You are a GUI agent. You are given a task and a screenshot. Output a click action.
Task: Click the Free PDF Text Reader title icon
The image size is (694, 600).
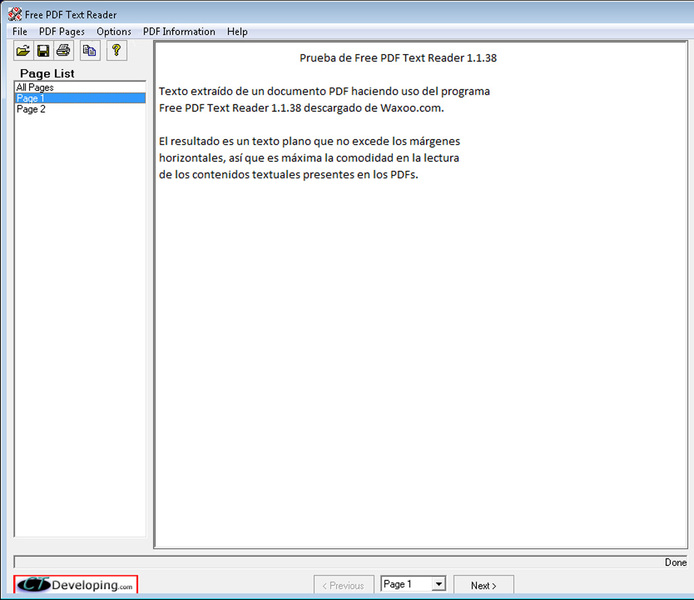click(15, 14)
